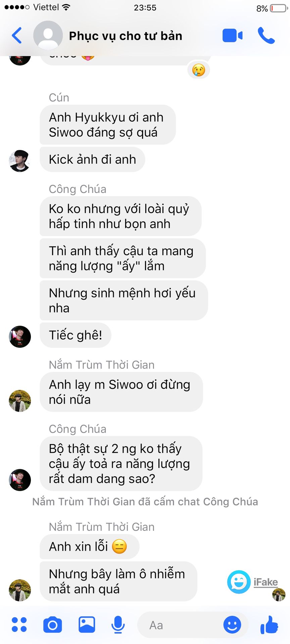Open the four-dot more actions menu
This screenshot has width=290, height=644.
pyautogui.click(x=19, y=625)
